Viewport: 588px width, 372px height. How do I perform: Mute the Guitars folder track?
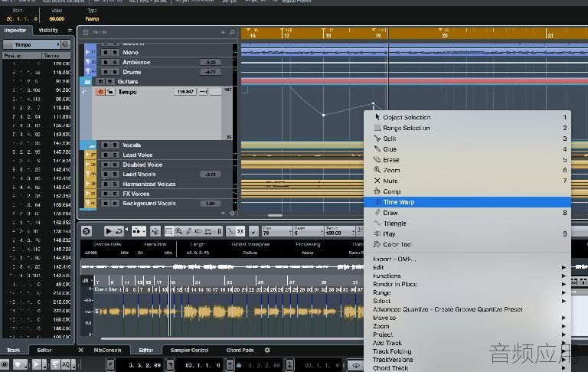click(100, 81)
